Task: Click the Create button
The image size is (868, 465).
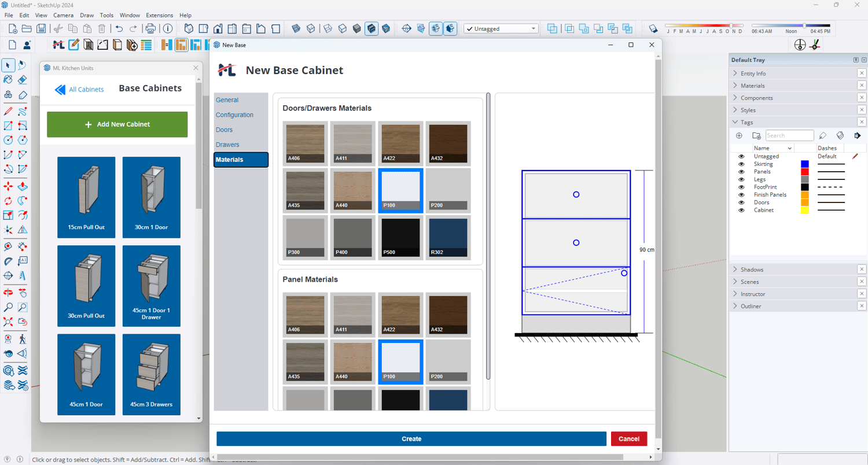Action: (411, 439)
